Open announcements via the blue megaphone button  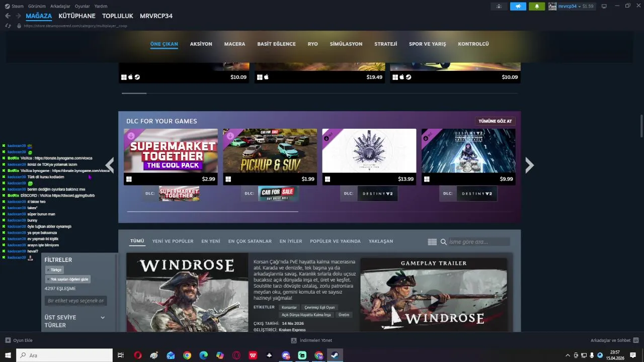(518, 6)
